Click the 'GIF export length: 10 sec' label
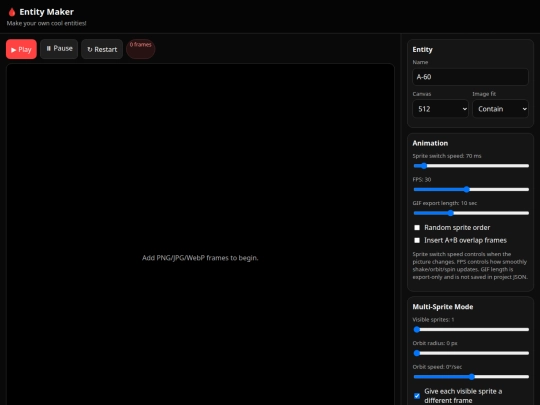This screenshot has height=405, width=540. click(x=445, y=203)
